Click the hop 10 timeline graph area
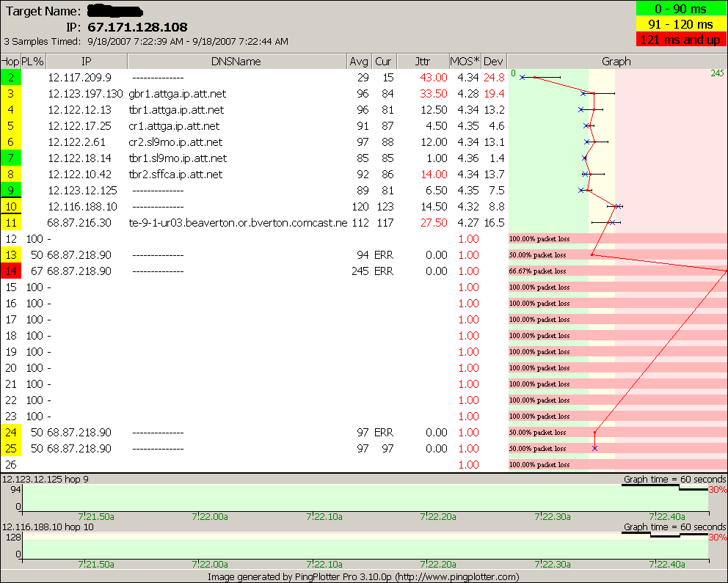 point(365,546)
